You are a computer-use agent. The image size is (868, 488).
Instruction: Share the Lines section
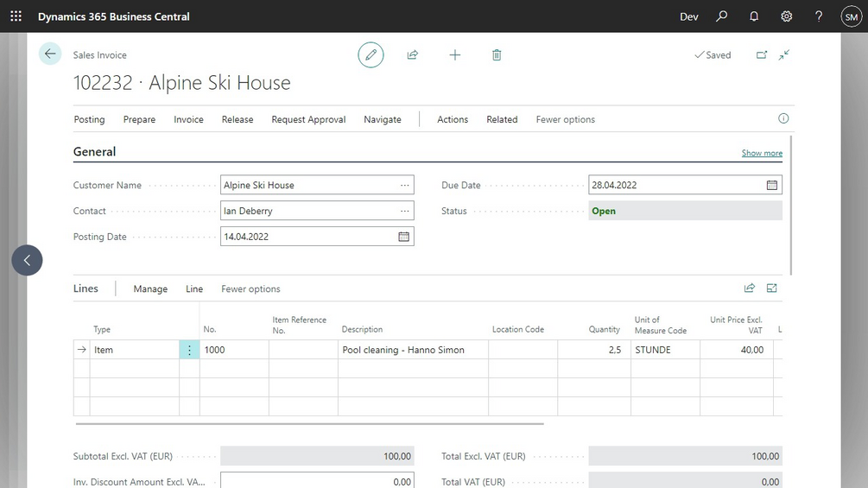[x=750, y=288]
